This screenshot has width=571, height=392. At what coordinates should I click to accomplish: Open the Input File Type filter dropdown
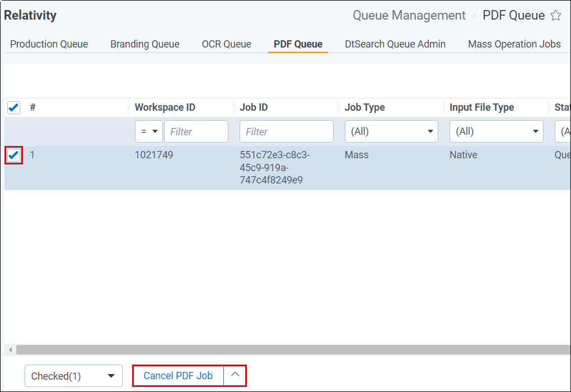tap(496, 131)
